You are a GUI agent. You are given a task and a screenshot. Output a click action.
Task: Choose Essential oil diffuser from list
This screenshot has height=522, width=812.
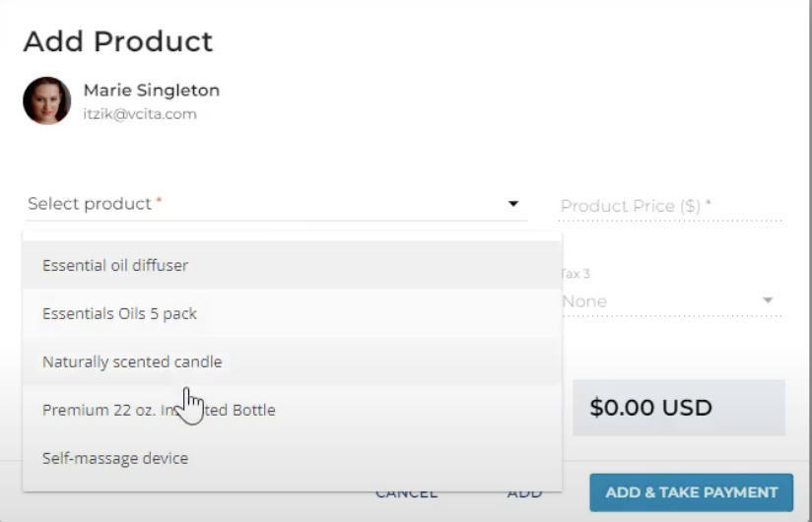(115, 265)
